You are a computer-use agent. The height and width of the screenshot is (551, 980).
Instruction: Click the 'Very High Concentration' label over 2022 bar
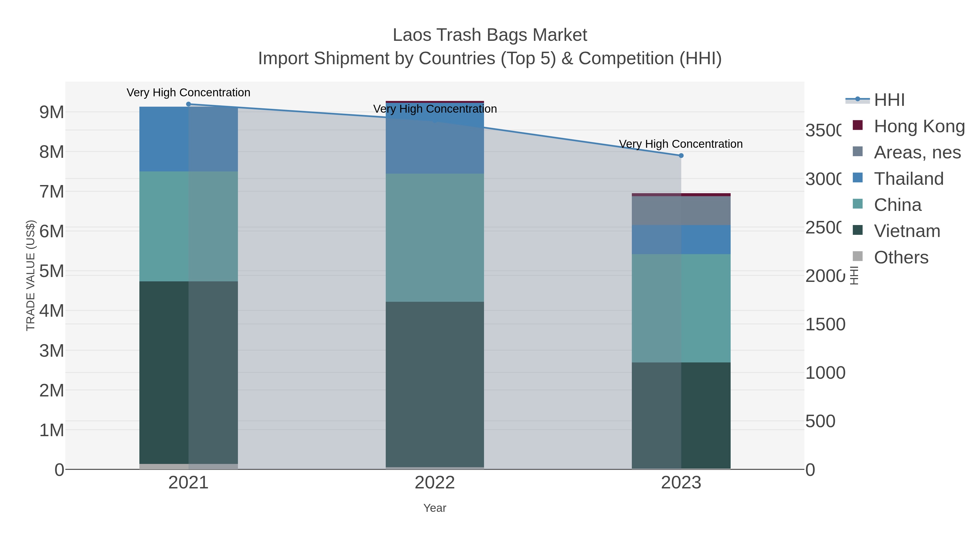[x=435, y=109]
